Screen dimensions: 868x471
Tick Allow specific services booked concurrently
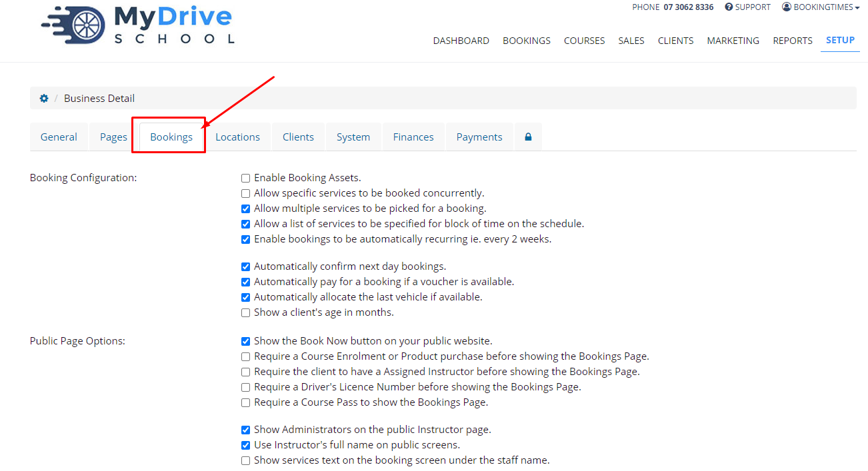click(246, 193)
